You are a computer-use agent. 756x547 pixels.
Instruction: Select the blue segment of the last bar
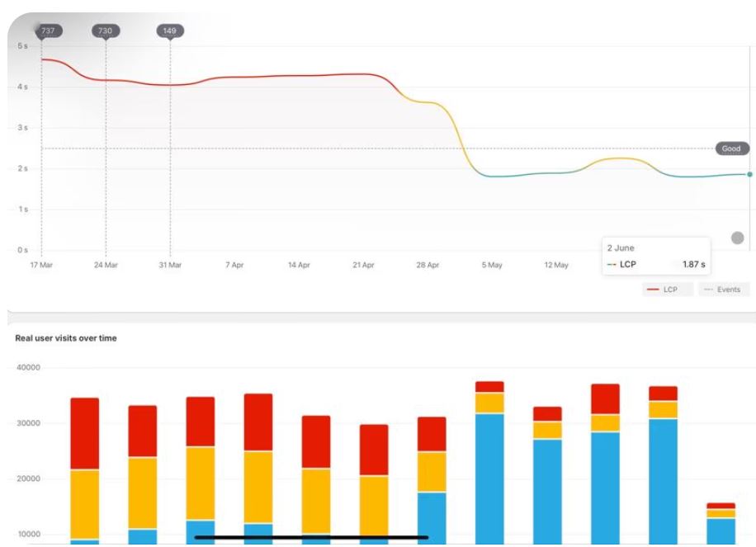721,530
